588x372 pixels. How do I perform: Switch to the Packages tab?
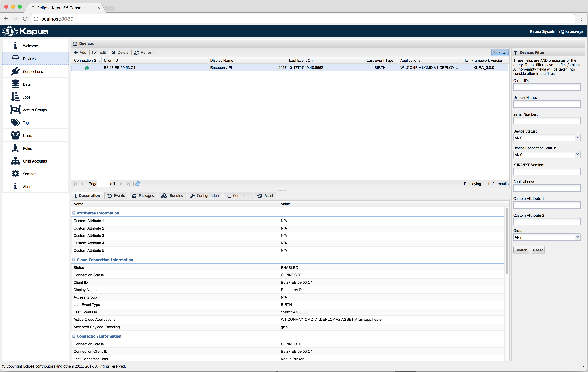click(143, 196)
